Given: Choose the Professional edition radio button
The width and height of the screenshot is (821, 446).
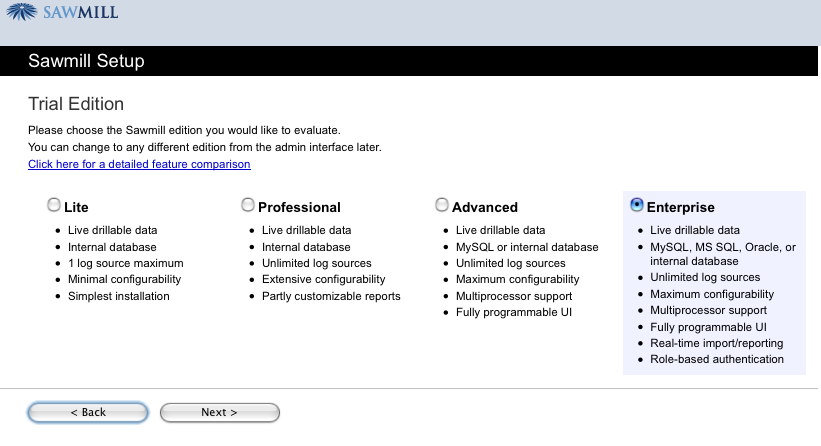Looking at the screenshot, I should tap(248, 205).
